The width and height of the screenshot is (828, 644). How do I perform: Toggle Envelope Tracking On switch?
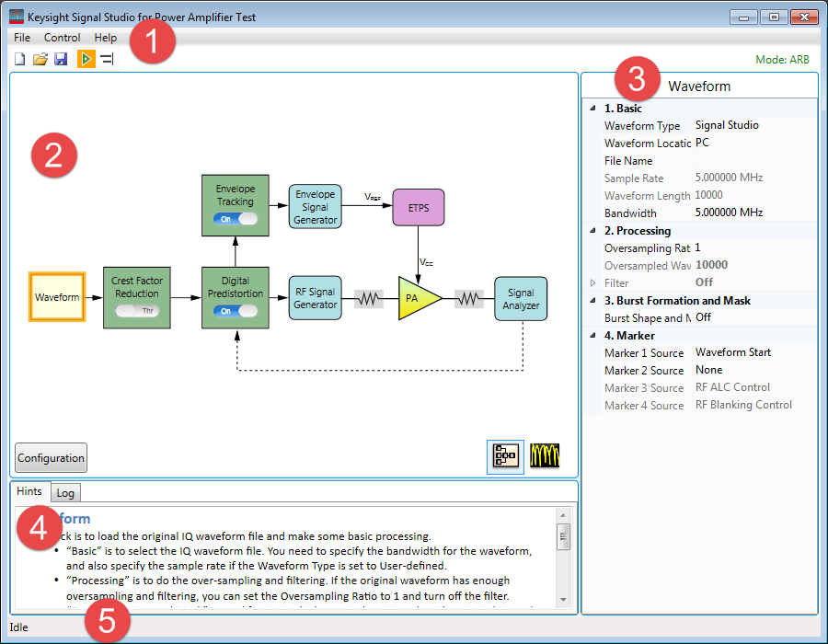click(236, 219)
